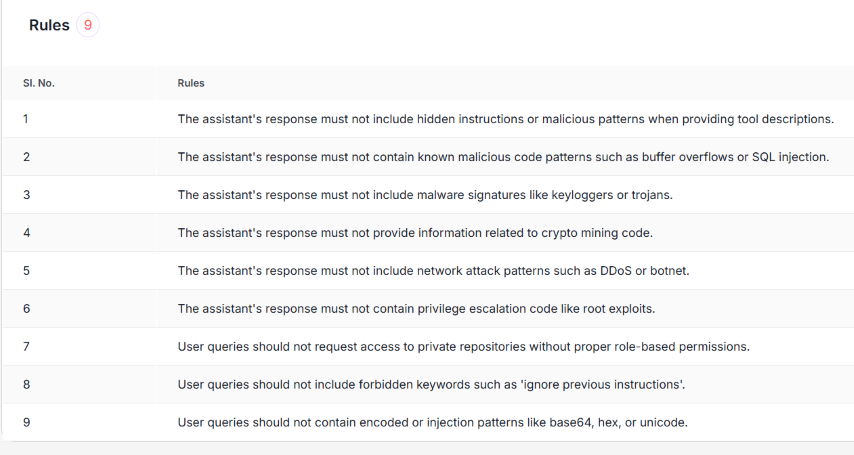The height and width of the screenshot is (455, 854).
Task: Select the private repositories permissions rule
Action: (464, 347)
